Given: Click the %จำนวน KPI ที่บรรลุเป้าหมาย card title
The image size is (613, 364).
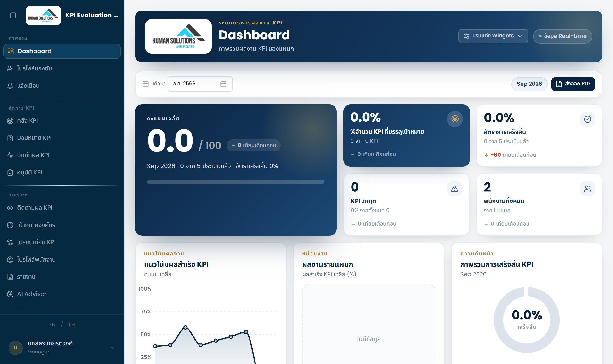Looking at the screenshot, I should [387, 132].
